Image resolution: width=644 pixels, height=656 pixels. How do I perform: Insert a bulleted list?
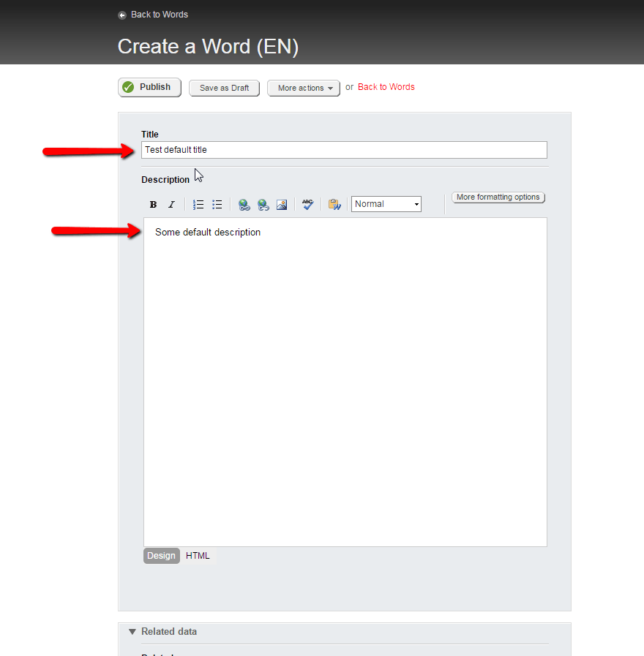(x=217, y=205)
